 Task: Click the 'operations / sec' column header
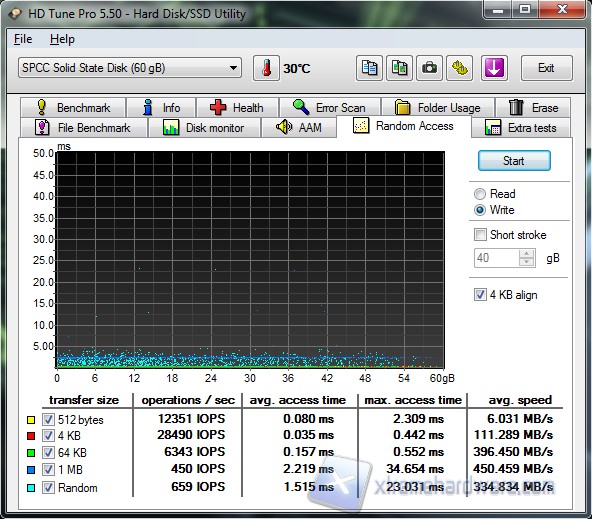point(188,400)
